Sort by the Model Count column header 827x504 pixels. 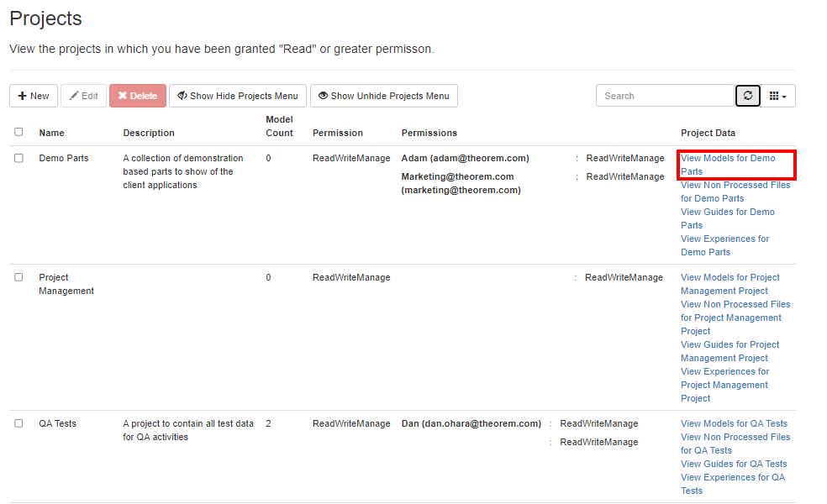[x=279, y=126]
